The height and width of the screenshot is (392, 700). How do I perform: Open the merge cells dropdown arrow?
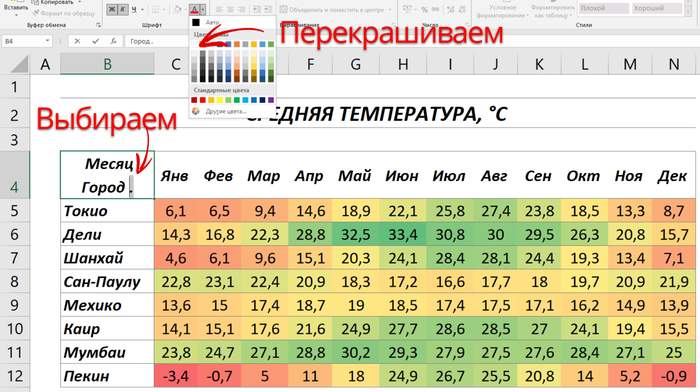390,9
